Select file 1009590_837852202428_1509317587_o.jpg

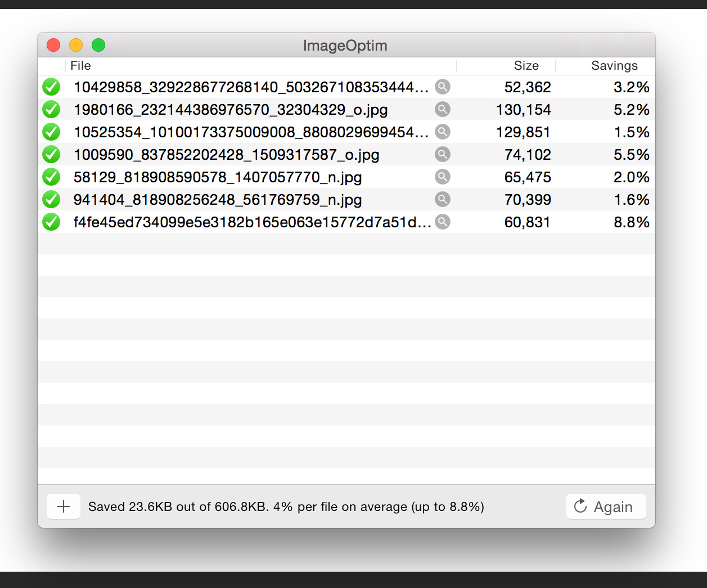pyautogui.click(x=226, y=155)
